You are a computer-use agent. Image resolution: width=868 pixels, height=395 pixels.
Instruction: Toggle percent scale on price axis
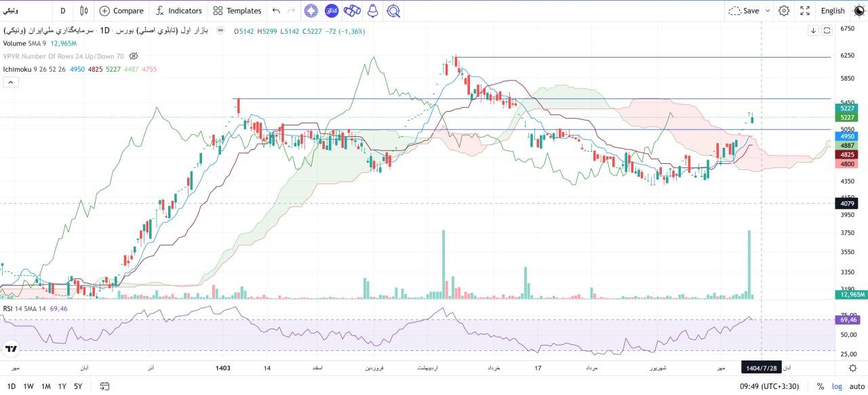(821, 386)
